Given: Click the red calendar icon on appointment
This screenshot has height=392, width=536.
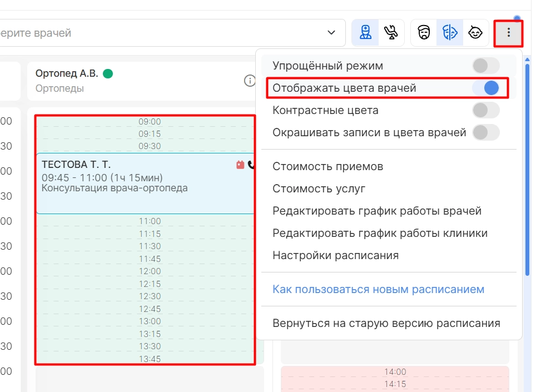Looking at the screenshot, I should pyautogui.click(x=240, y=165).
